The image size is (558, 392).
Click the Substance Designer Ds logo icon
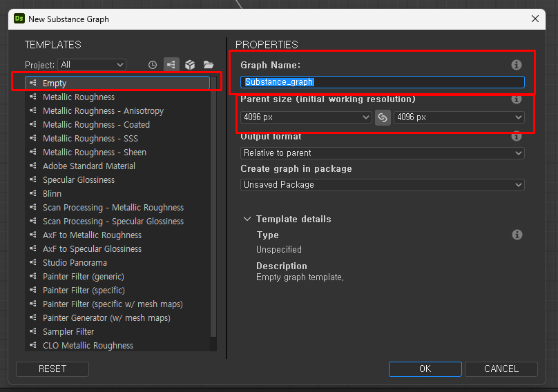coord(19,19)
